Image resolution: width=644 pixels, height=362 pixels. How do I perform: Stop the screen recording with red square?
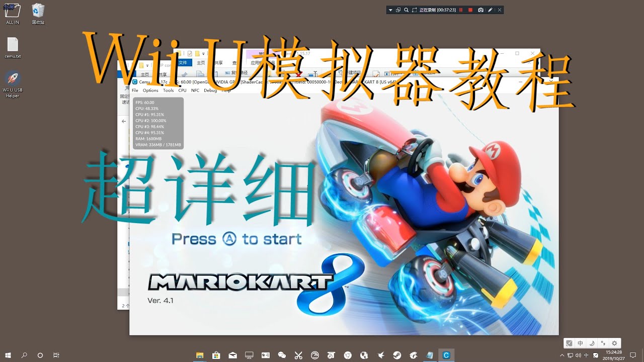[470, 10]
